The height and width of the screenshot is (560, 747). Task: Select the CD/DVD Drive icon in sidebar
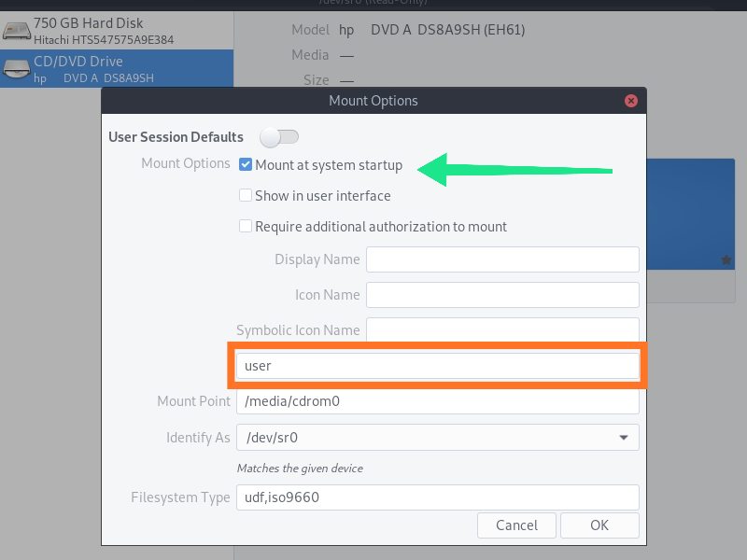tap(17, 69)
